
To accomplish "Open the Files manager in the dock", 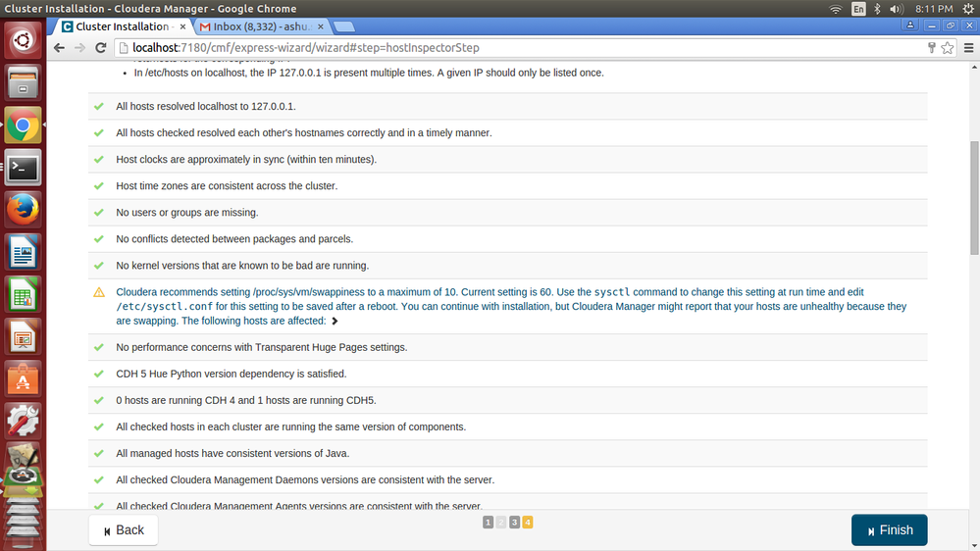I will pyautogui.click(x=24, y=82).
